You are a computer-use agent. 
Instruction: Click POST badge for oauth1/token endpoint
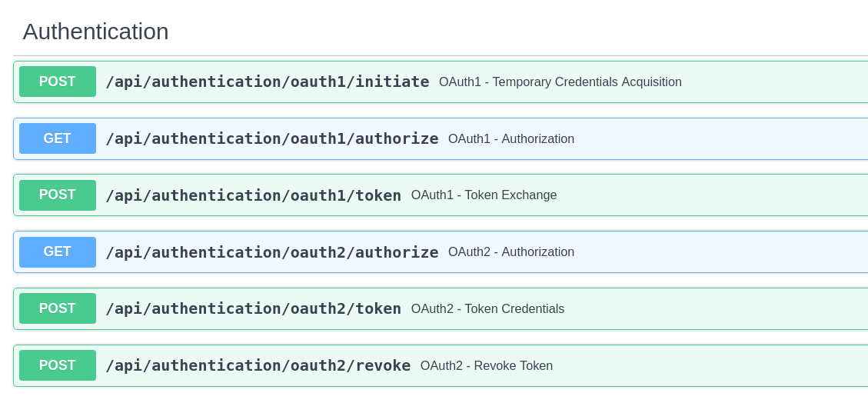[x=58, y=195]
